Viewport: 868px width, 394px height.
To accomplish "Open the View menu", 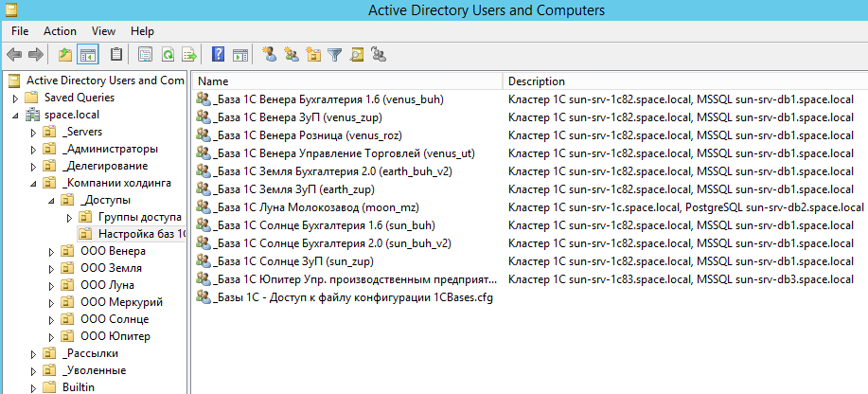I will pyautogui.click(x=104, y=31).
